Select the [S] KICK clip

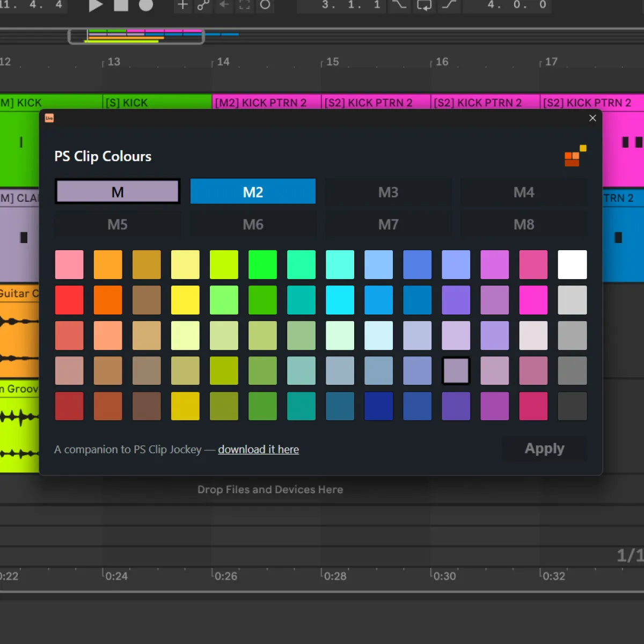click(157, 102)
